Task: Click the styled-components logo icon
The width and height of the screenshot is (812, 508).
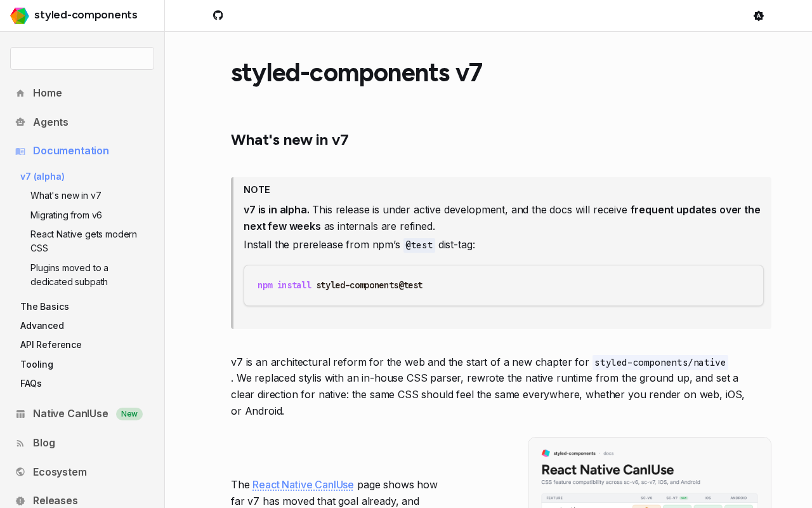Action: click(x=20, y=15)
